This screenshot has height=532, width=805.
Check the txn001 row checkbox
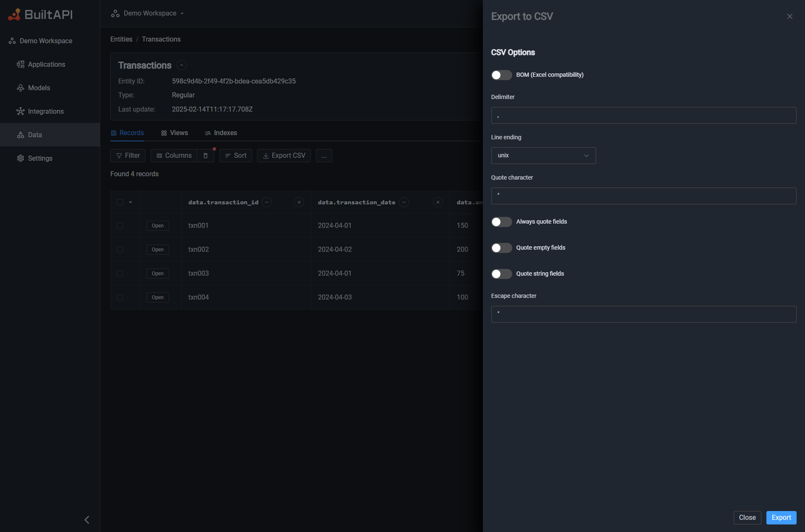coord(120,226)
